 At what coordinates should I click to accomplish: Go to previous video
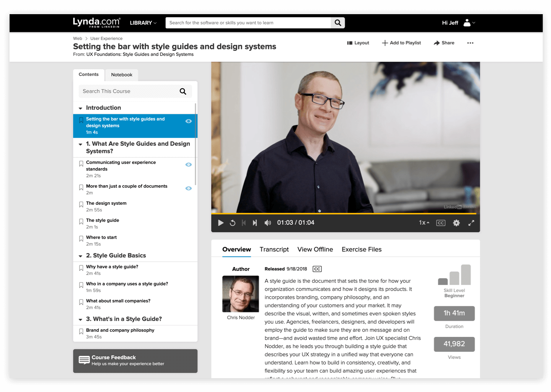coord(244,223)
